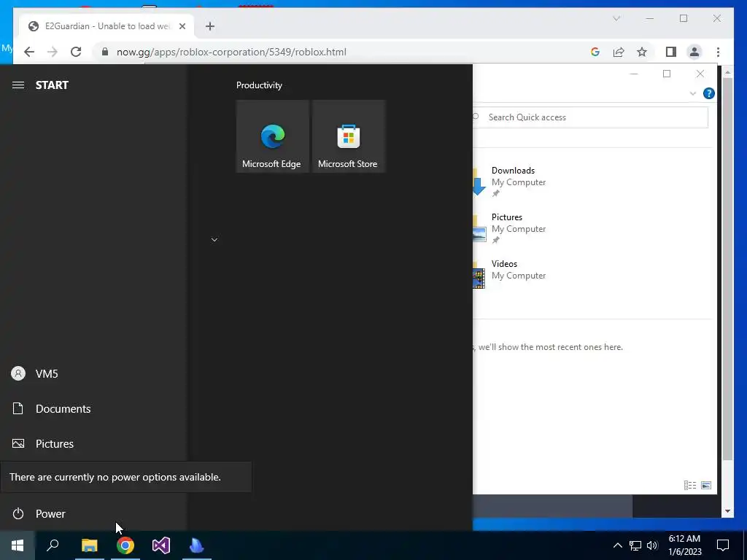Click the padlock site info icon
Screen dimensions: 747x560
tap(105, 52)
